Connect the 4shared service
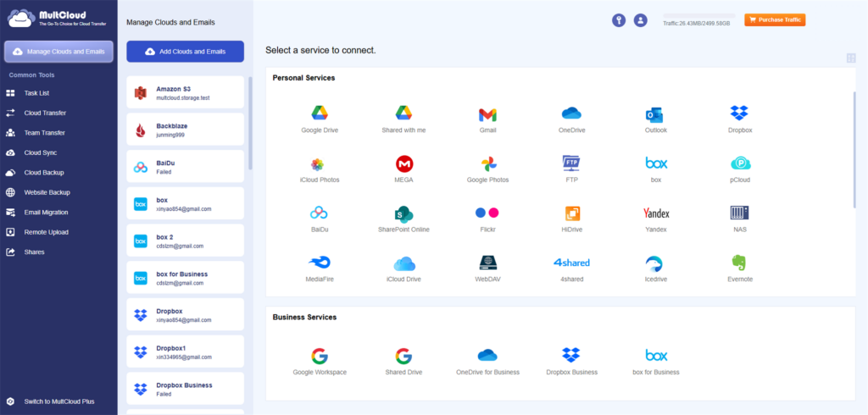The width and height of the screenshot is (868, 415). point(572,268)
